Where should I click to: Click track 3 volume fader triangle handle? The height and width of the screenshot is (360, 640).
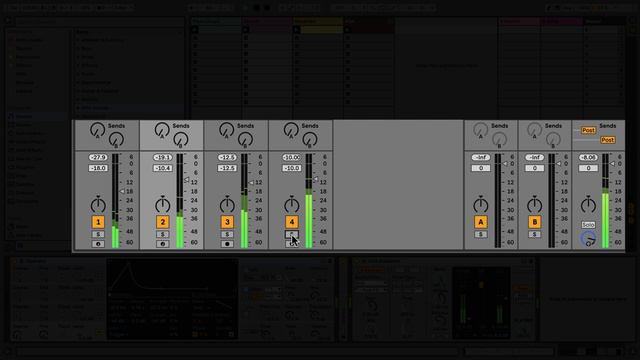pos(251,182)
